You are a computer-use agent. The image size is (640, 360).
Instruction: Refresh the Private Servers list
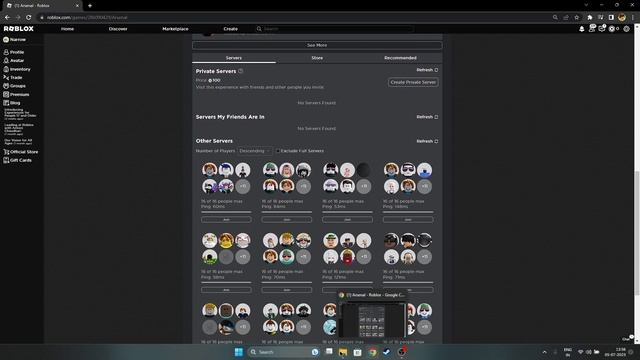[x=427, y=70]
